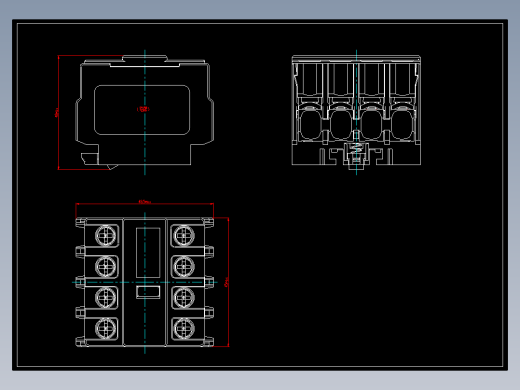The width and height of the screenshot is (520, 390).
Task: Select the second screw terminal from the top on the left
Action: point(106,266)
